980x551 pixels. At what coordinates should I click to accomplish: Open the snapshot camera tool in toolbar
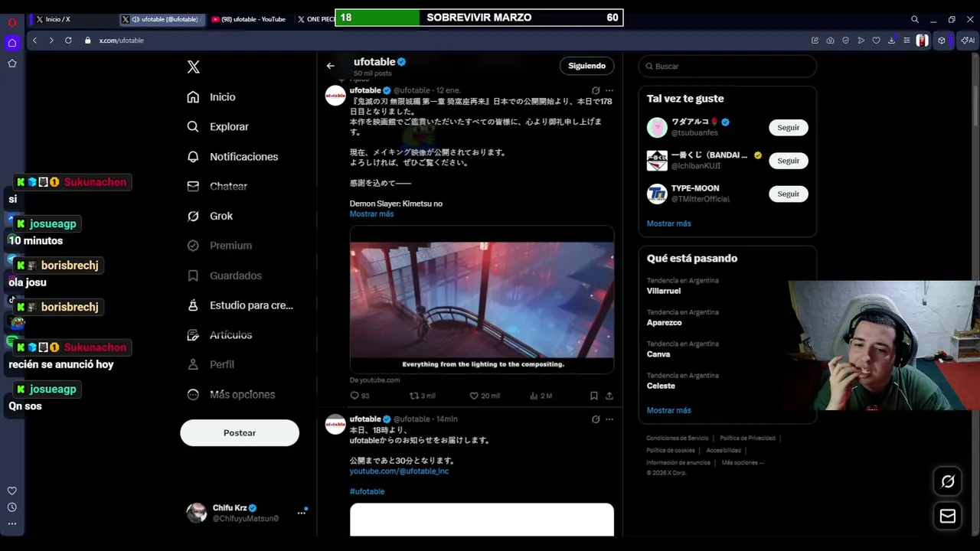830,41
